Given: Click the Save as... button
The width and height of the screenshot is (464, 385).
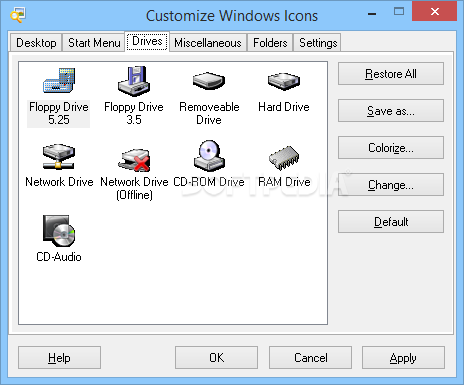Looking at the screenshot, I should (x=391, y=111).
